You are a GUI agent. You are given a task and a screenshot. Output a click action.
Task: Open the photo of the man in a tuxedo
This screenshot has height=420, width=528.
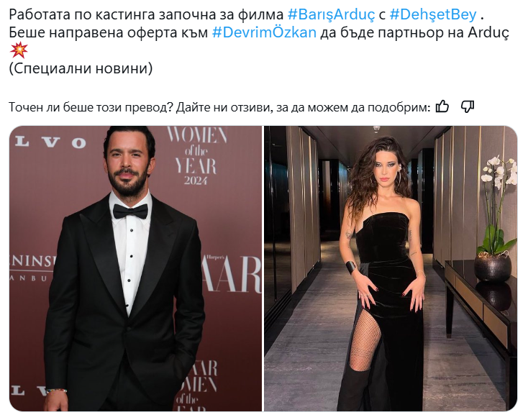point(135,268)
